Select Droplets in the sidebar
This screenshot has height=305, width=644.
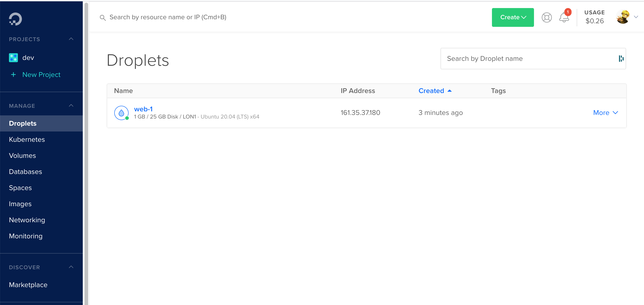click(x=42, y=123)
